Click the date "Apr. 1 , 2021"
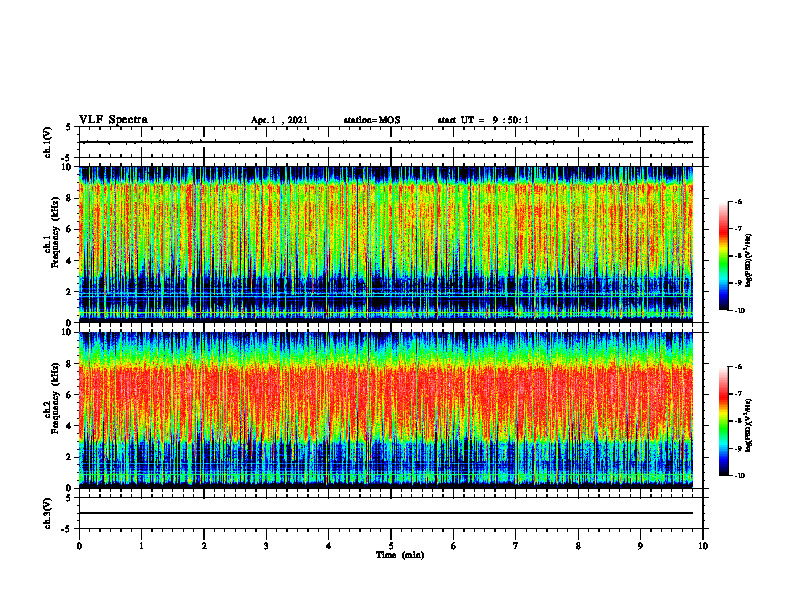Screen dimensions: 792x612 pos(279,120)
